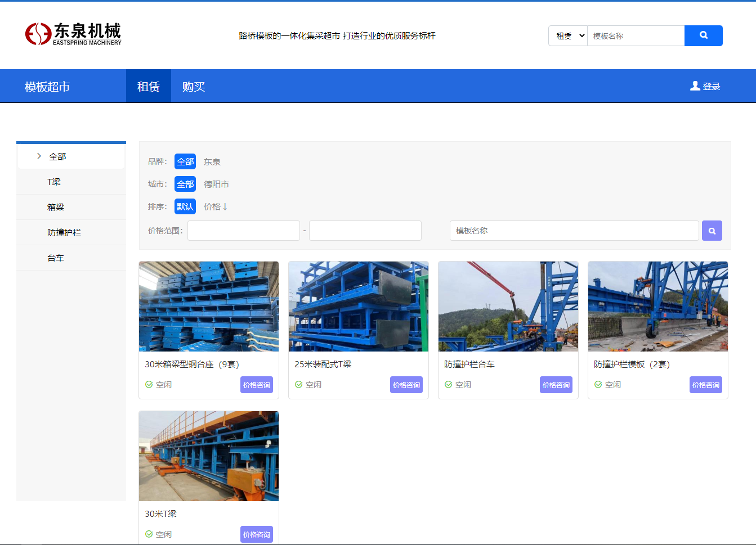Click 价格咨询 for 30米箱梁型钢台座
Viewport: 756px width, 545px height.
257,385
